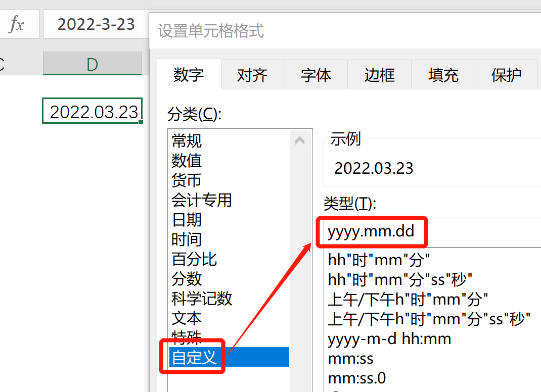Select 文本 category
Screen dimensions: 541x392
point(229,318)
